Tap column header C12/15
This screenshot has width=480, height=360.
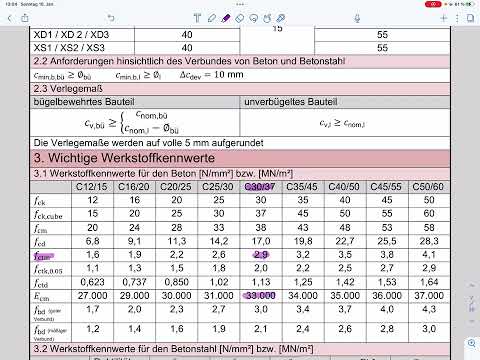[92, 187]
